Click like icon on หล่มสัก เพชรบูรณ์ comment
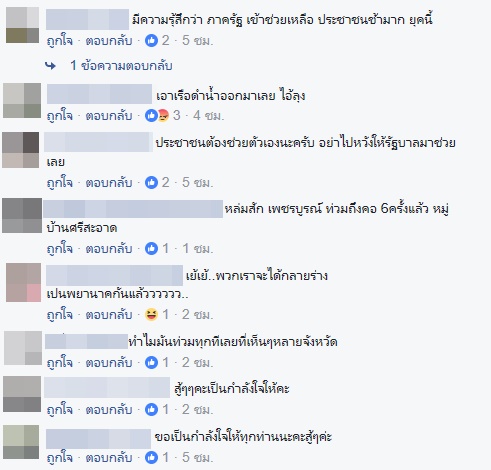The width and height of the screenshot is (491, 470). 151,248
